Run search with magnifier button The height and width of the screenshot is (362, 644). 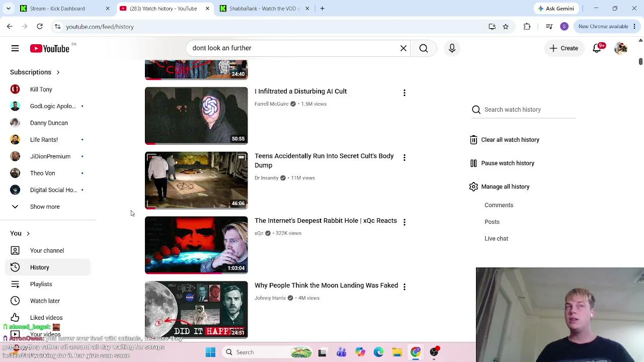[424, 48]
